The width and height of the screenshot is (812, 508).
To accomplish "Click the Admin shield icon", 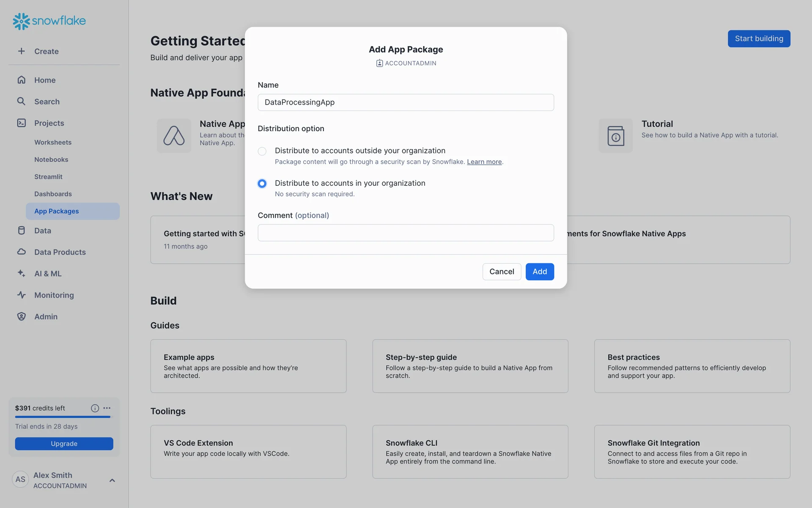I will tap(21, 317).
